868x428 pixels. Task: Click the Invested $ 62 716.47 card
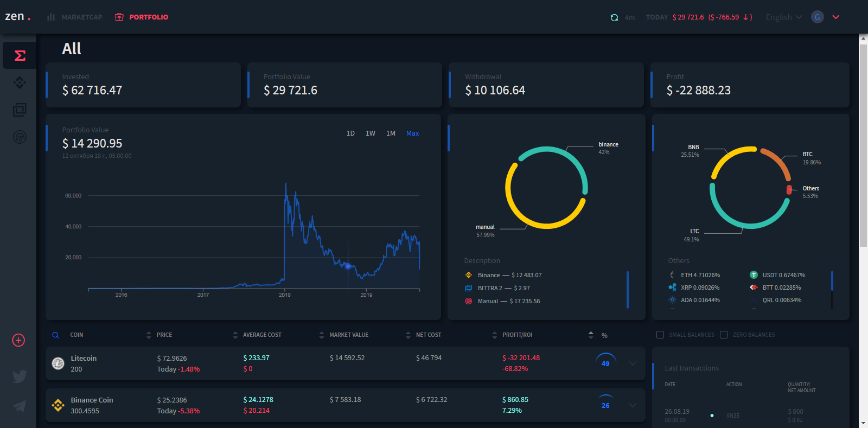pyautogui.click(x=143, y=85)
